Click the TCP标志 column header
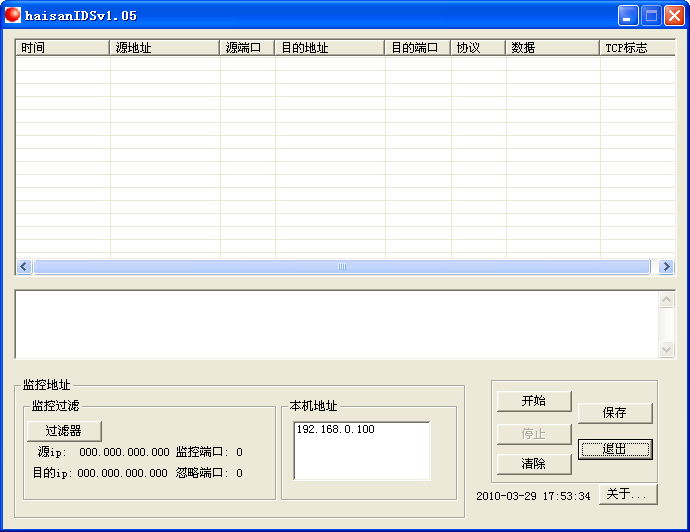The height and width of the screenshot is (532, 690). tap(636, 48)
